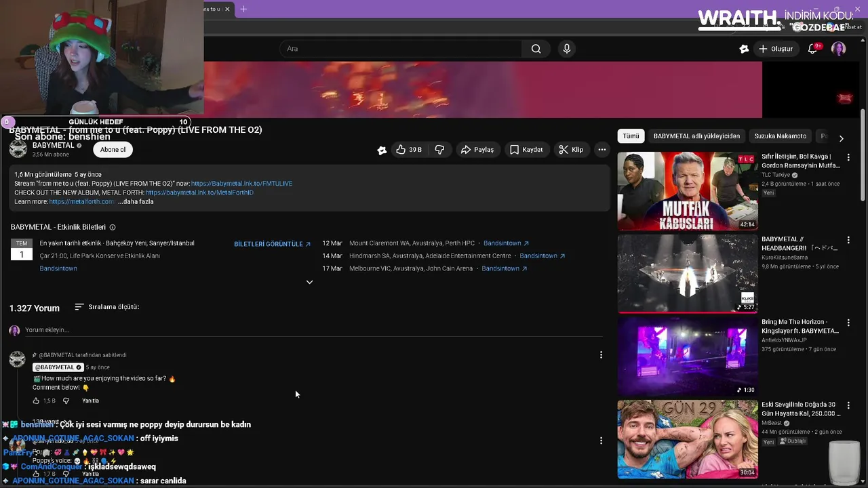This screenshot has width=868, height=488.
Task: Open options for Gordon Ramsay video
Action: point(848,157)
